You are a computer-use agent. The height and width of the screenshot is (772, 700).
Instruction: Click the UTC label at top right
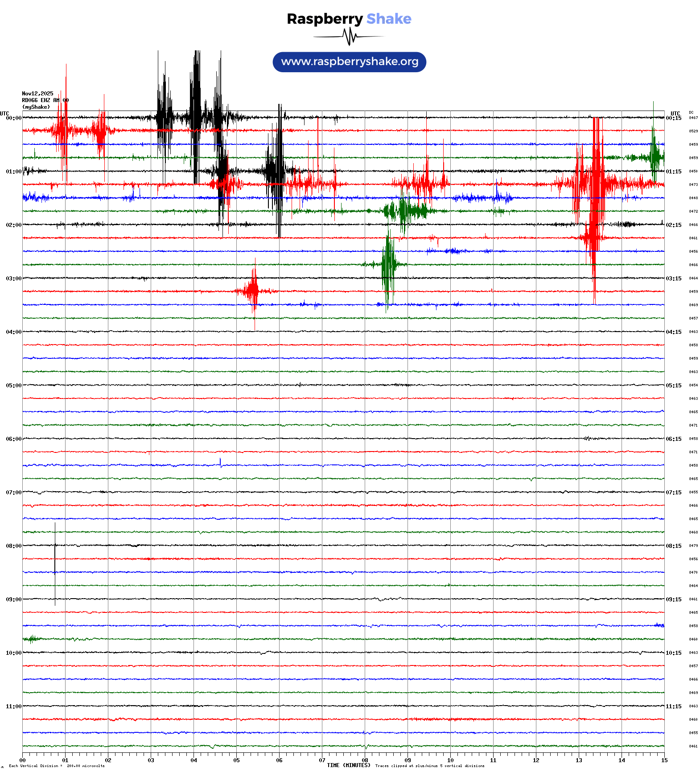675,114
